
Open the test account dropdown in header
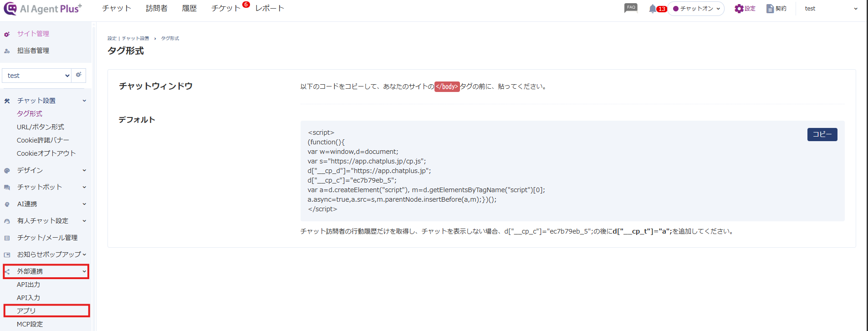[x=831, y=9]
